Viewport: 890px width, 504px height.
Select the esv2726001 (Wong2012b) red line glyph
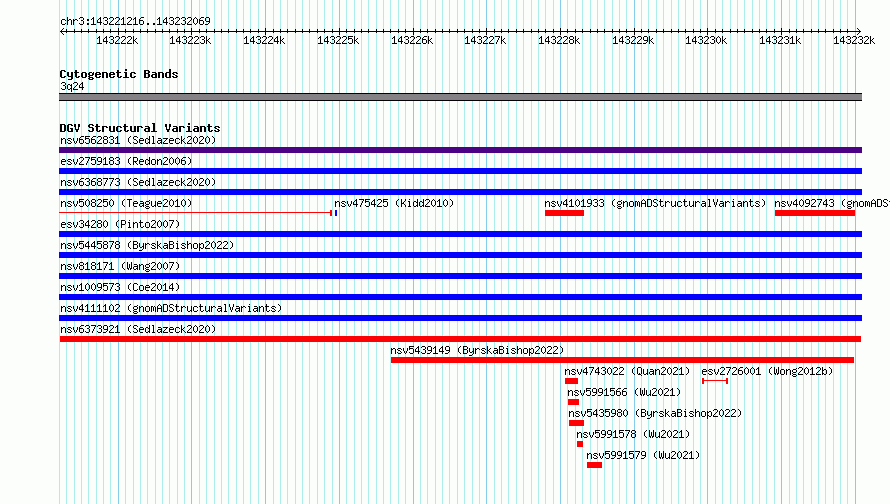click(x=715, y=381)
